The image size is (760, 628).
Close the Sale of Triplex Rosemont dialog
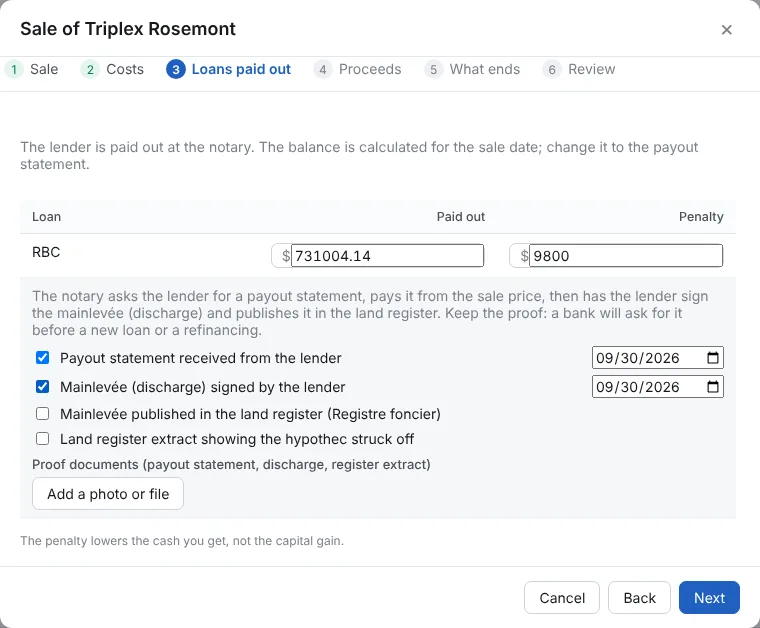click(726, 30)
